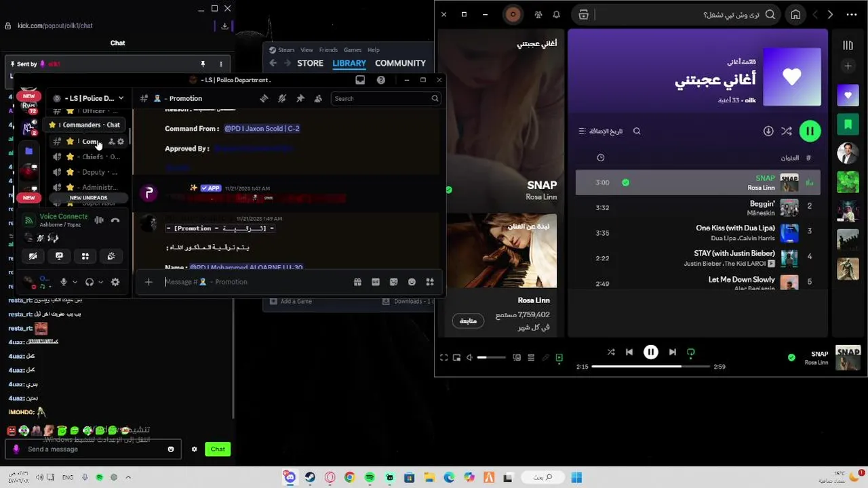Image resolution: width=868 pixels, height=488 pixels.
Task: Open the Steam View menu
Action: (x=307, y=49)
